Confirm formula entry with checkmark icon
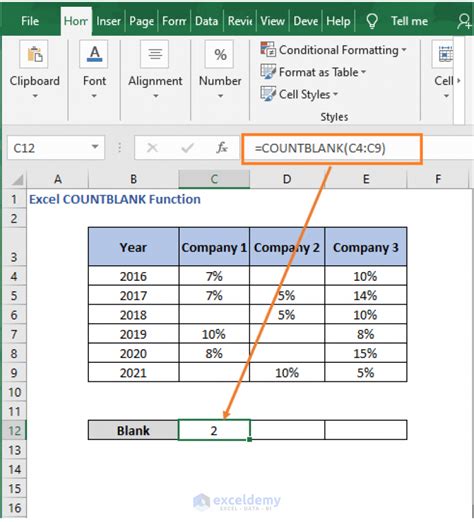This screenshot has height=522, width=474. point(187,147)
